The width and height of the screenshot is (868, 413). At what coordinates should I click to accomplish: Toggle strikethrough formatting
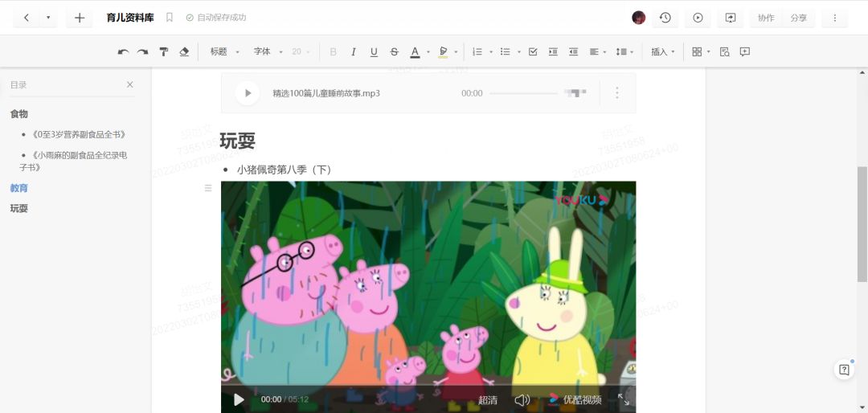point(394,51)
